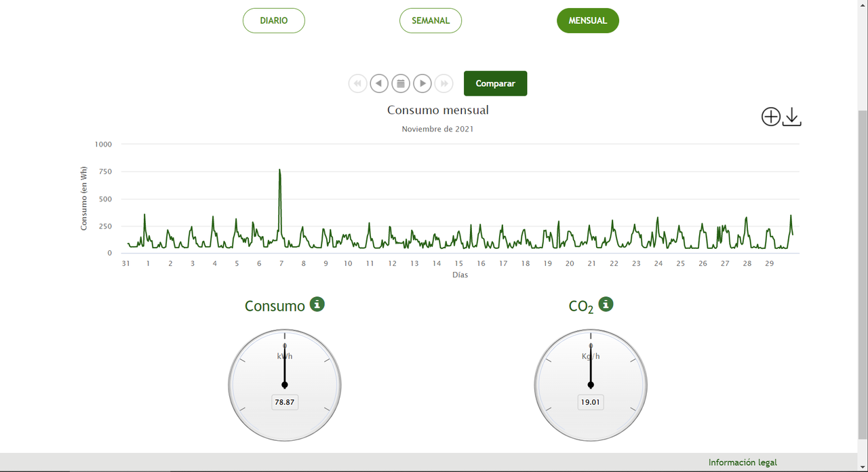
Task: Download the chart data
Action: tap(792, 117)
